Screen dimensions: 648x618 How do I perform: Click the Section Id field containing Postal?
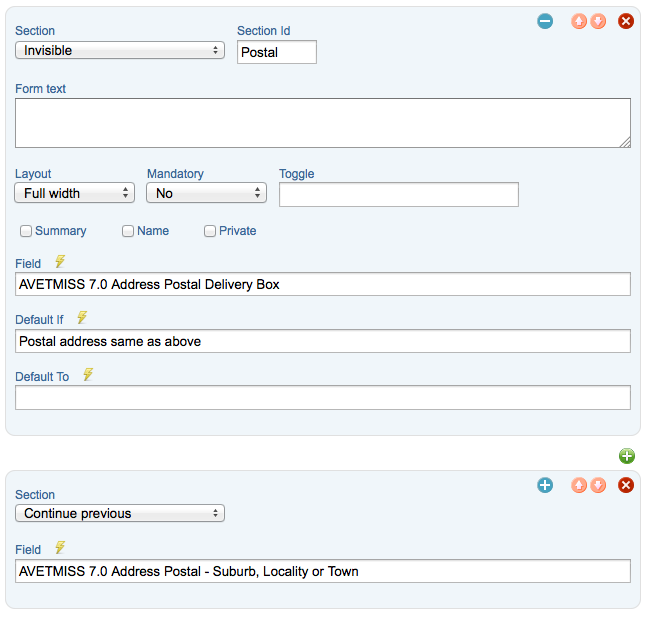(277, 52)
